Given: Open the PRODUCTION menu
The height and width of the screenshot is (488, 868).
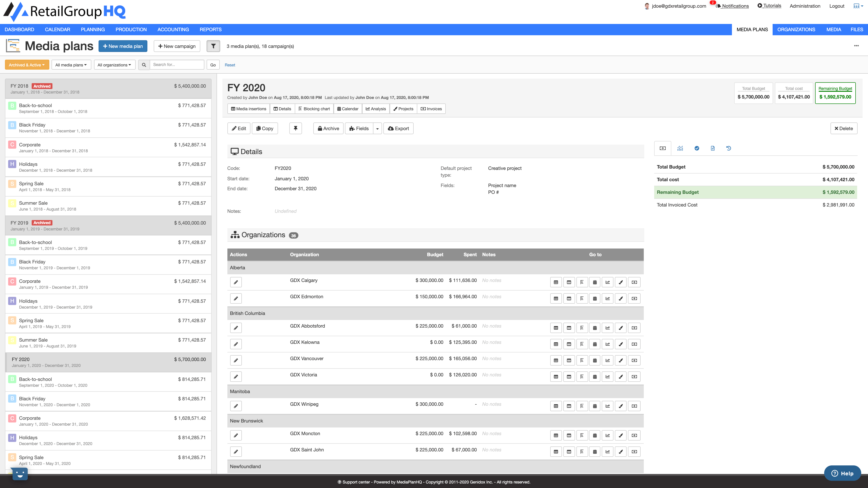Looking at the screenshot, I should pyautogui.click(x=131, y=29).
